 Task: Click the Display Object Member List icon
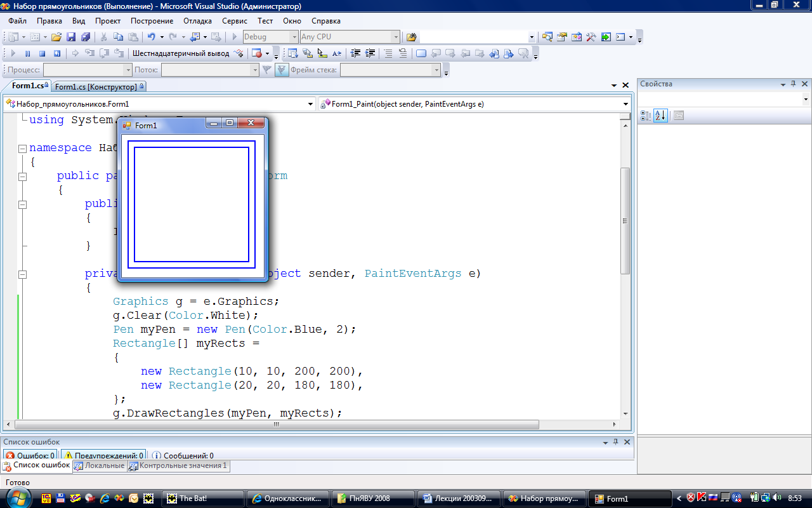point(293,53)
